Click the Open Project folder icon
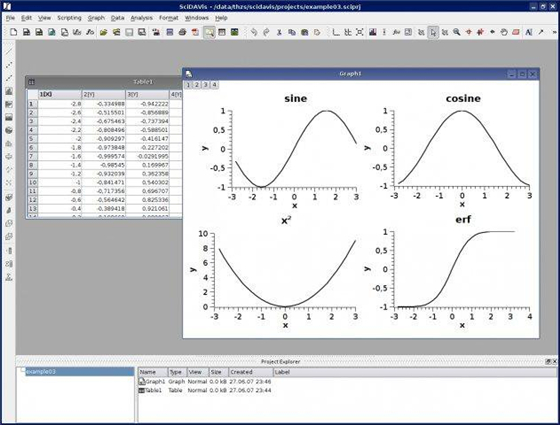This screenshot has height=425, width=560. point(104,32)
